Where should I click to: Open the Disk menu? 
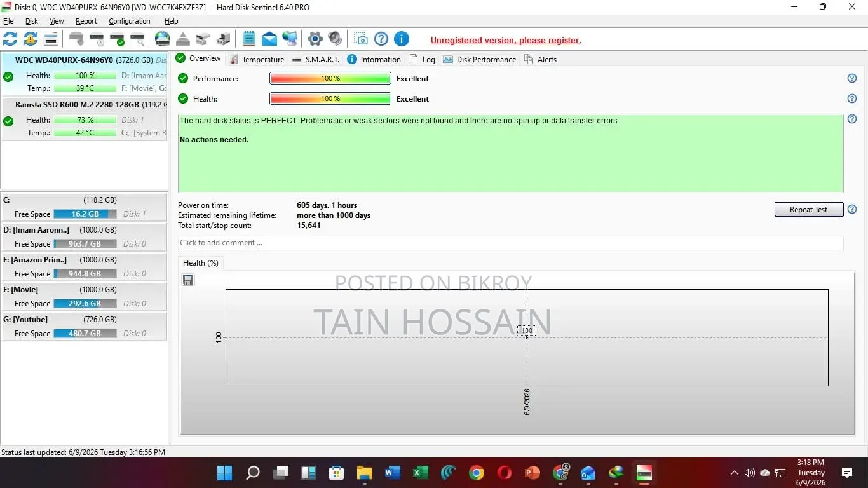[32, 21]
